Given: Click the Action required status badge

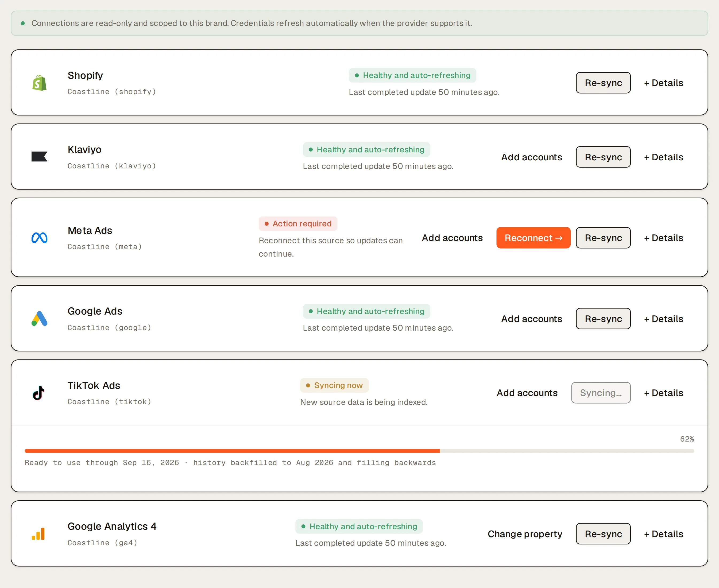Looking at the screenshot, I should click(298, 223).
